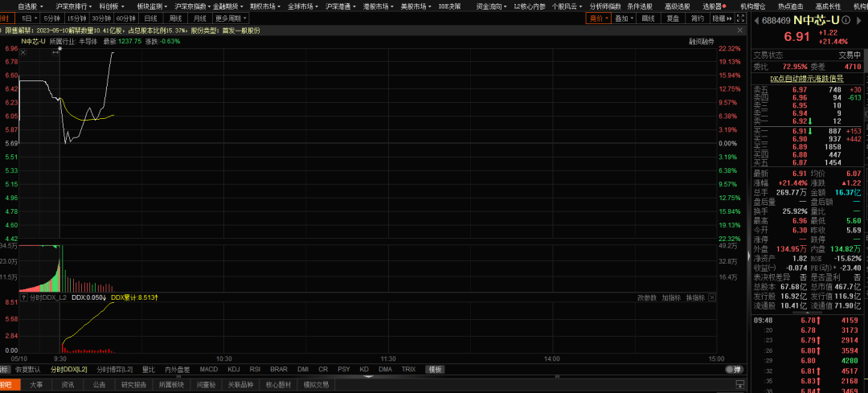Select the 30分钟 period tab

click(x=101, y=18)
